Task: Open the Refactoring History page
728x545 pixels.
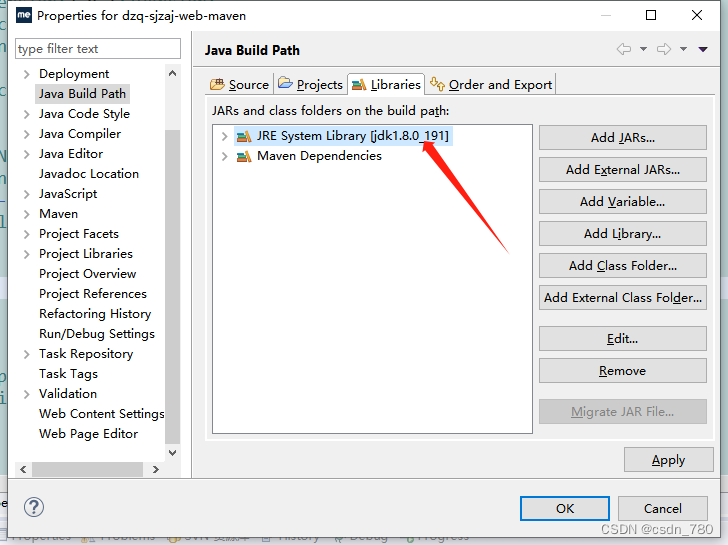Action: [95, 313]
